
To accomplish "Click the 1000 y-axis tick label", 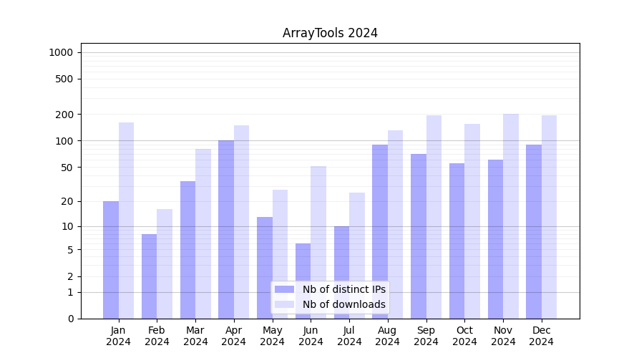I will coord(61,52).
